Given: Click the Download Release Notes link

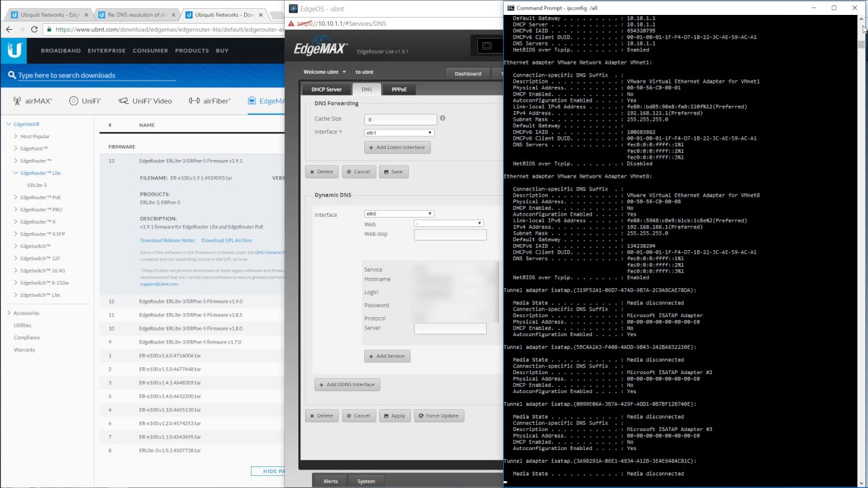Looking at the screenshot, I should (167, 241).
